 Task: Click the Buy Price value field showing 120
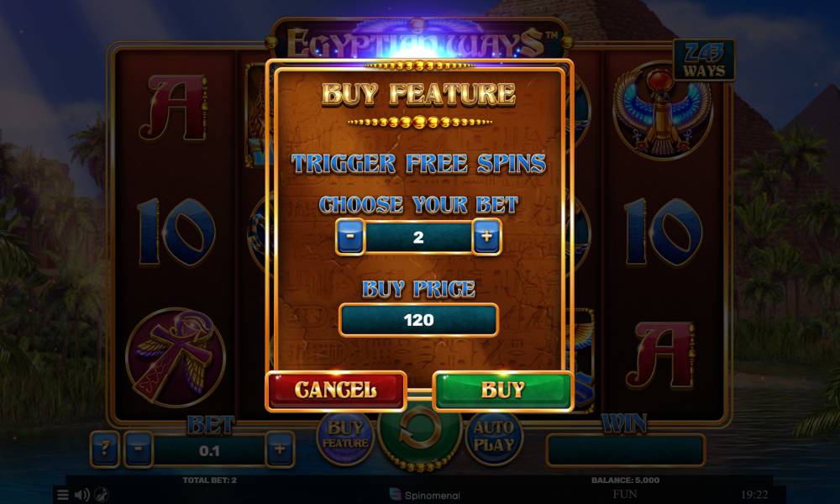418,320
